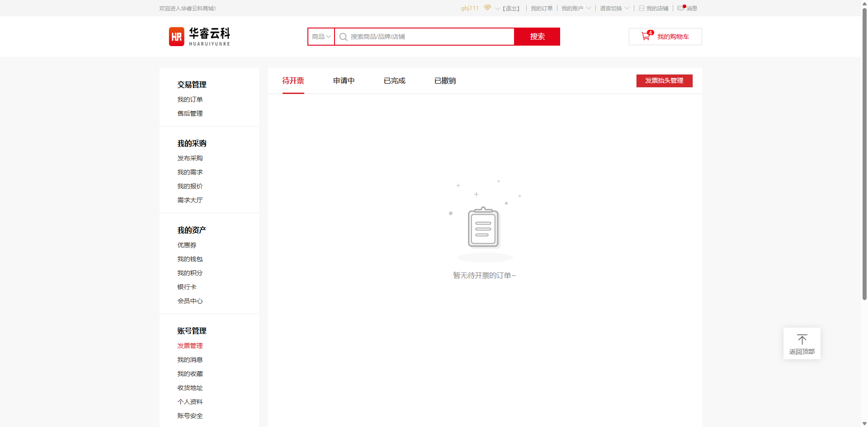Click the message icon with red dot
This screenshot has height=427, width=868.
[681, 8]
